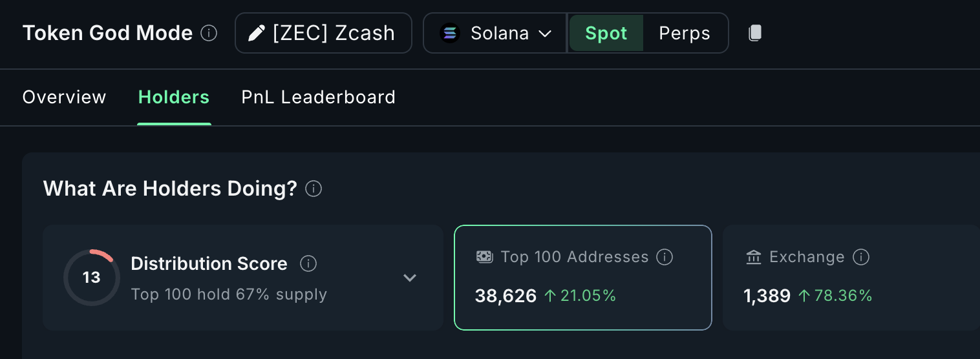This screenshot has width=980, height=359.
Task: Expand the Distribution Score details chevron
Action: (x=410, y=278)
